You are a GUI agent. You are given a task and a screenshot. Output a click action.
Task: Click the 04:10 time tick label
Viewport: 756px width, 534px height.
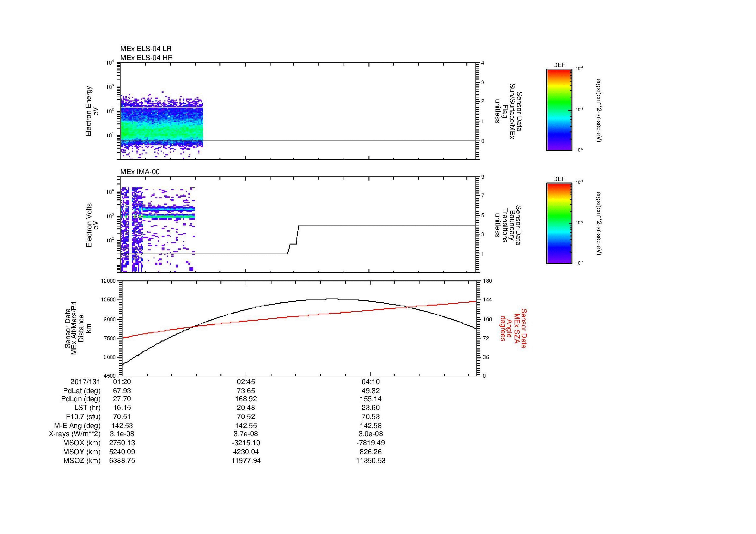(371, 382)
